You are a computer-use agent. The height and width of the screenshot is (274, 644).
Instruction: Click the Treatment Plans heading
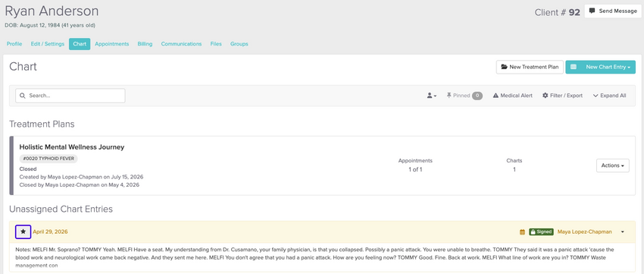tap(42, 124)
